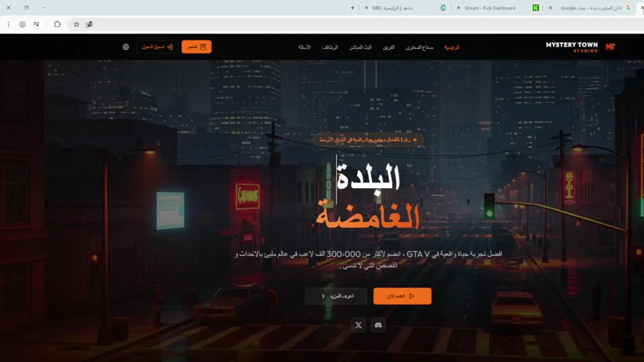The width and height of the screenshot is (644, 362).
Task: Click the orange المتجر store button
Action: (x=197, y=47)
